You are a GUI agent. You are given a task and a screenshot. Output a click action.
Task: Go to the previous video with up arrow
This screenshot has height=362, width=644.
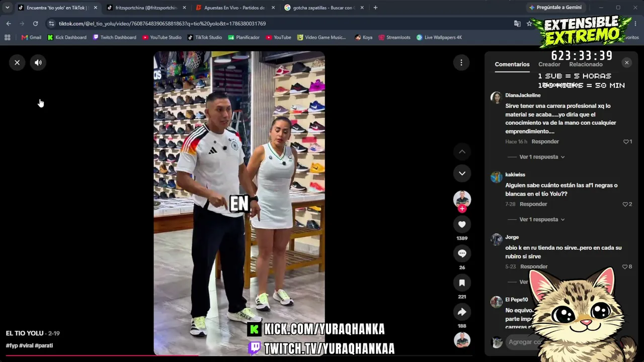point(462,151)
